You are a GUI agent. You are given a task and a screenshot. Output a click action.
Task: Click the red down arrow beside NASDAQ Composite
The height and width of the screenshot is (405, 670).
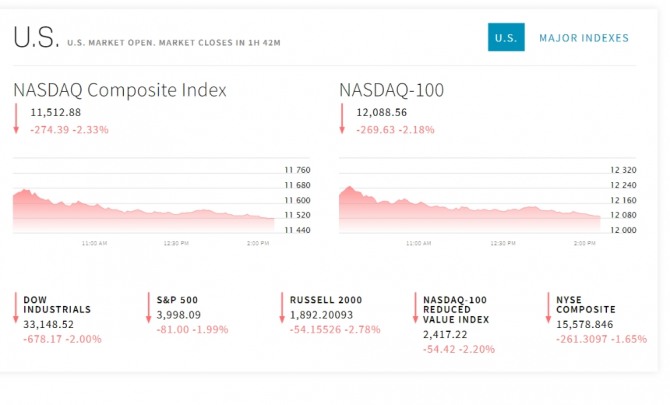click(16, 118)
